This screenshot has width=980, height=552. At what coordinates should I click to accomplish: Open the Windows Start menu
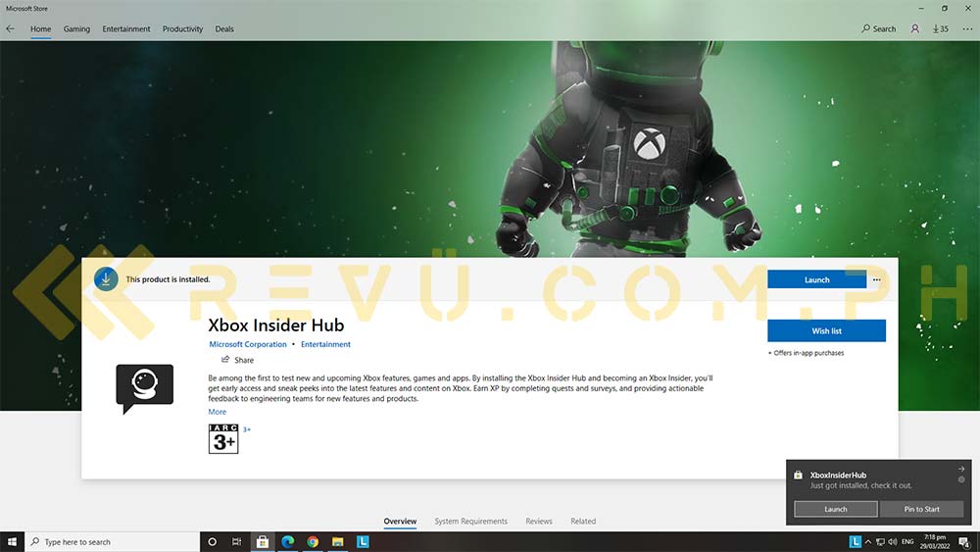(x=12, y=542)
